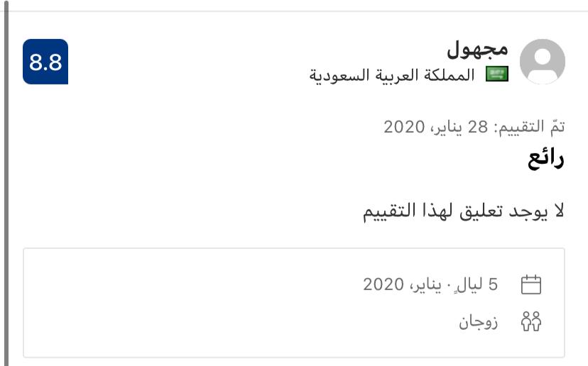
Task: Click the Saudi Arabia flag icon
Action: pyautogui.click(x=497, y=74)
